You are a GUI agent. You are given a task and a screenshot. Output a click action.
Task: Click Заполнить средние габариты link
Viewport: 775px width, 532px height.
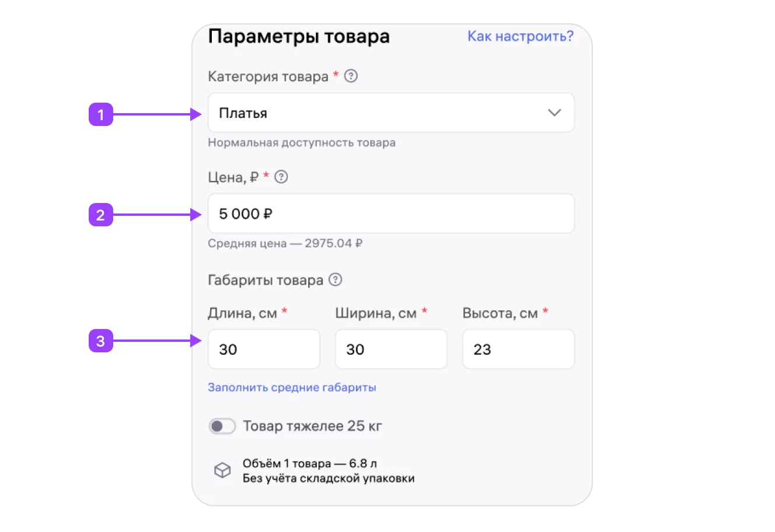point(292,387)
